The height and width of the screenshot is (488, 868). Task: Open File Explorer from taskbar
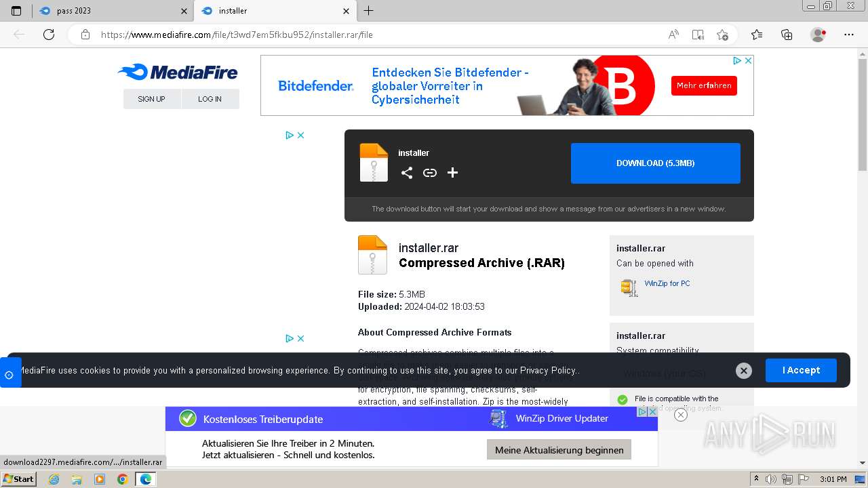coord(77,479)
